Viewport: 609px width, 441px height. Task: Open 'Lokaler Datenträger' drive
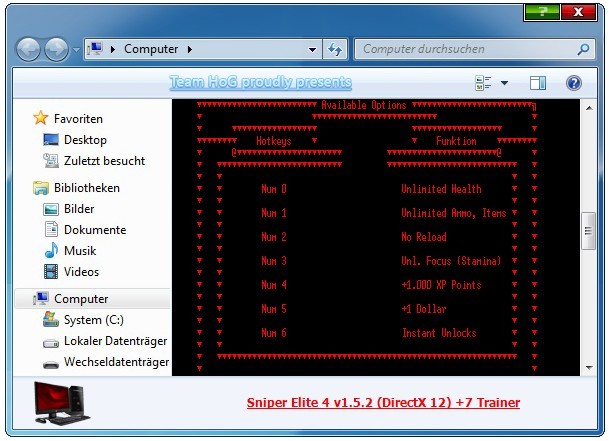pyautogui.click(x=115, y=341)
